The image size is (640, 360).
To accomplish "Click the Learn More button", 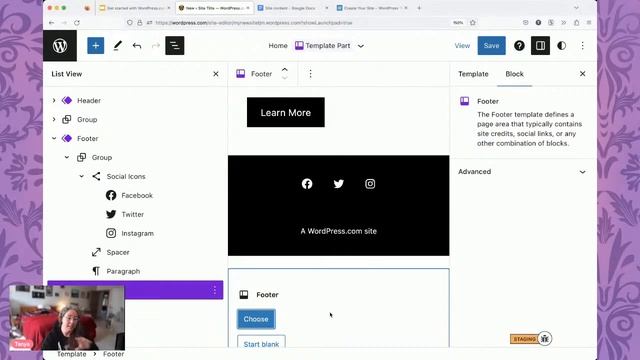I will (x=286, y=112).
